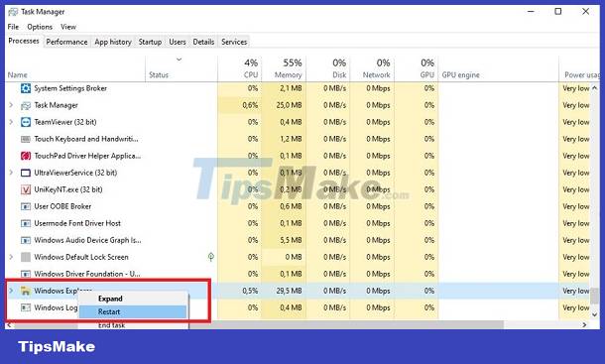Screen dimensions: 605x364
Task: Click the Touch Keyboard and Handwriting icon
Action: (x=26, y=139)
